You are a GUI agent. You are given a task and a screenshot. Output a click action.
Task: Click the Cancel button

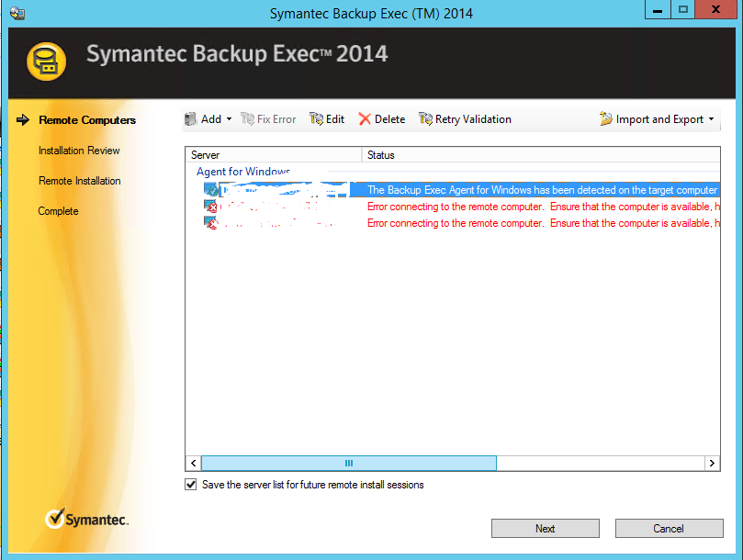[670, 528]
